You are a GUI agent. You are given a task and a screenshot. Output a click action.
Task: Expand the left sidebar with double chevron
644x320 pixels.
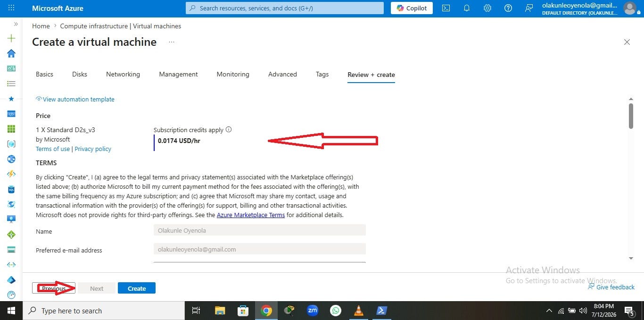16,24
